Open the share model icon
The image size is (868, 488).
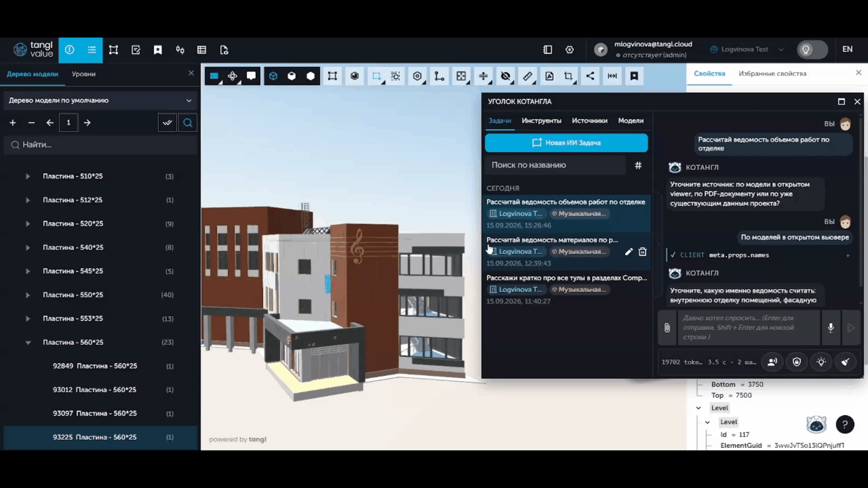(x=590, y=76)
